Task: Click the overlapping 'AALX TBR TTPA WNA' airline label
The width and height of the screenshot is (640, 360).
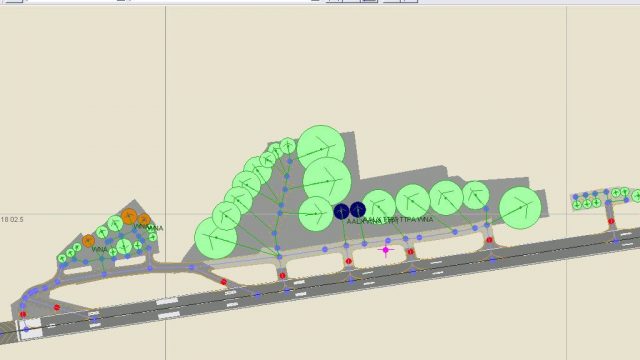Action: (390, 220)
